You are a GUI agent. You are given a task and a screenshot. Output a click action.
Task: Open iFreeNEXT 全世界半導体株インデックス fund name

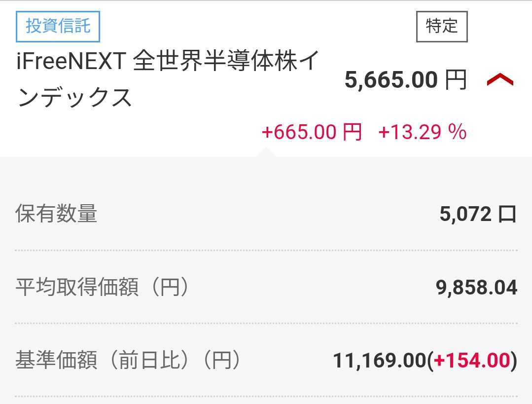click(168, 64)
